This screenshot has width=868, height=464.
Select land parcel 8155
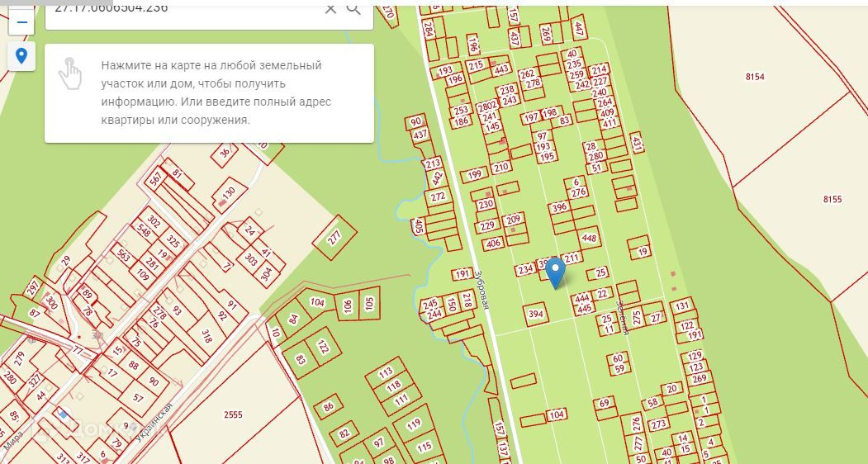pos(832,199)
